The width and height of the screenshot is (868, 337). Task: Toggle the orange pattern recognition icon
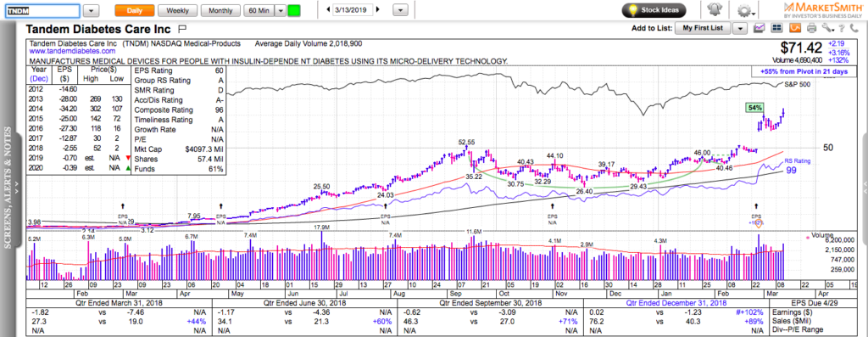pos(795,28)
